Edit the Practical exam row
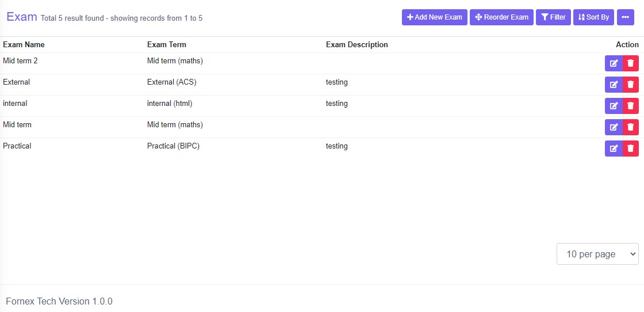Viewport: 644px width, 312px height. 614,149
